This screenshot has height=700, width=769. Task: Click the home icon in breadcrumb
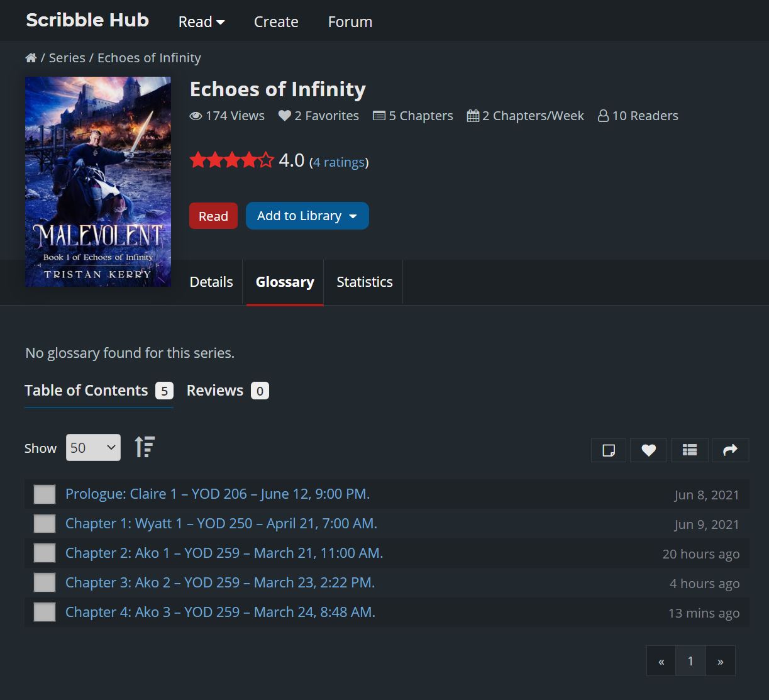tap(31, 58)
